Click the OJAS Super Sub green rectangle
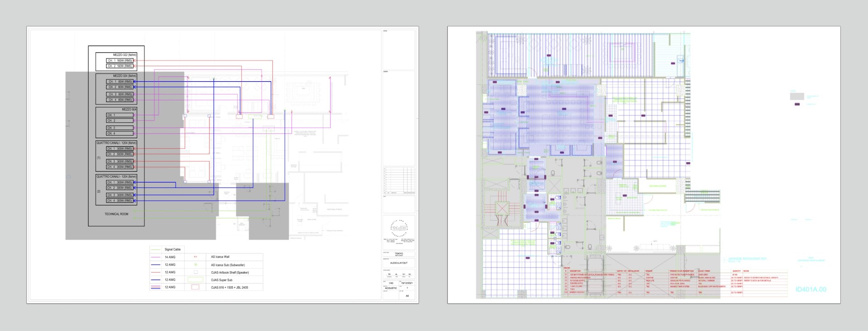This screenshot has width=868, height=331. coord(195,280)
